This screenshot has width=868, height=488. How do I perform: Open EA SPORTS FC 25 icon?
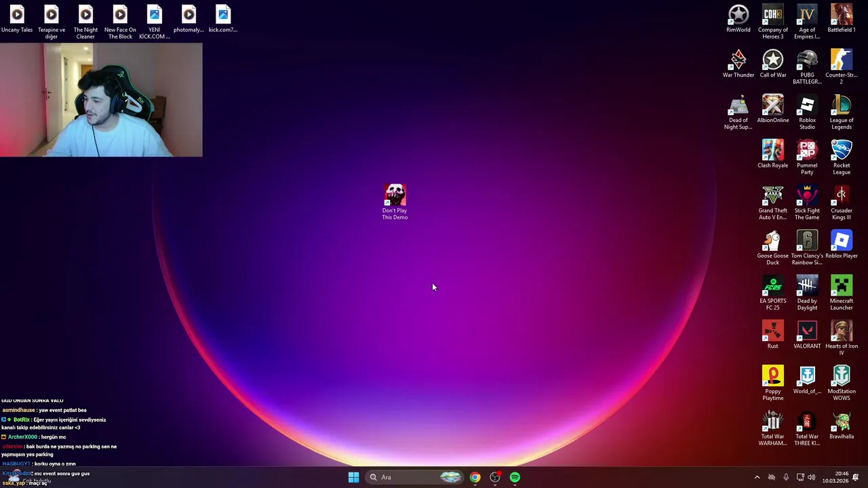point(773,293)
